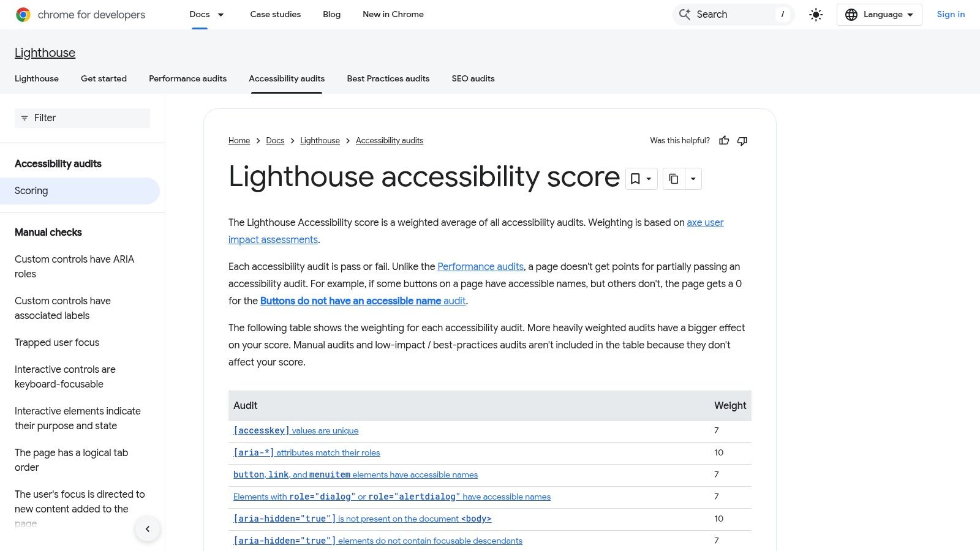Follow the aria-* attributes audit link
The height and width of the screenshot is (551, 980).
(306, 452)
